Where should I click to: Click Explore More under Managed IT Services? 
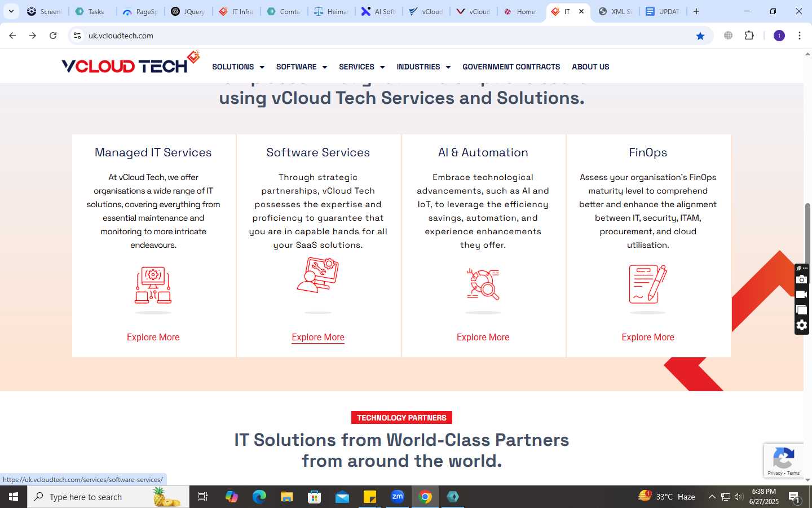(153, 337)
